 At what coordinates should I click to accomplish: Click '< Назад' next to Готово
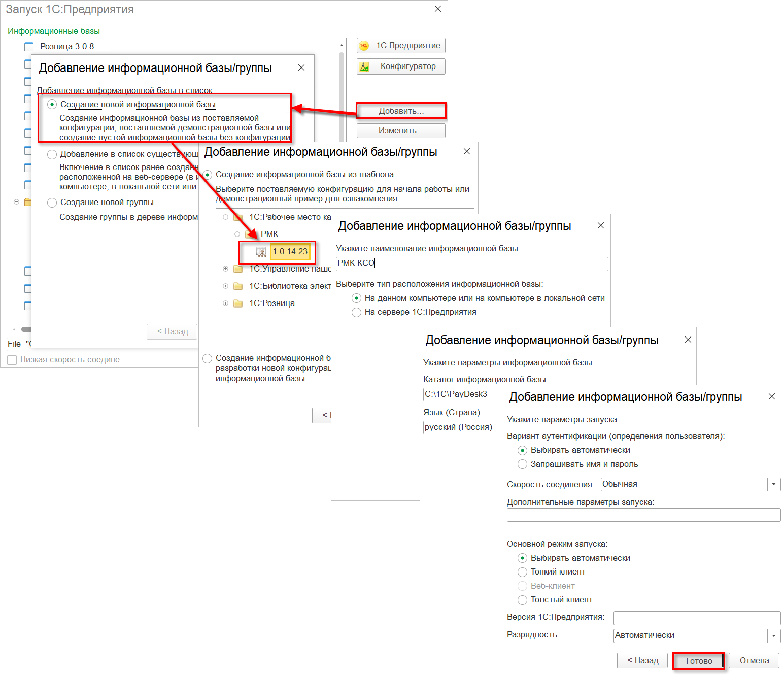[642, 661]
